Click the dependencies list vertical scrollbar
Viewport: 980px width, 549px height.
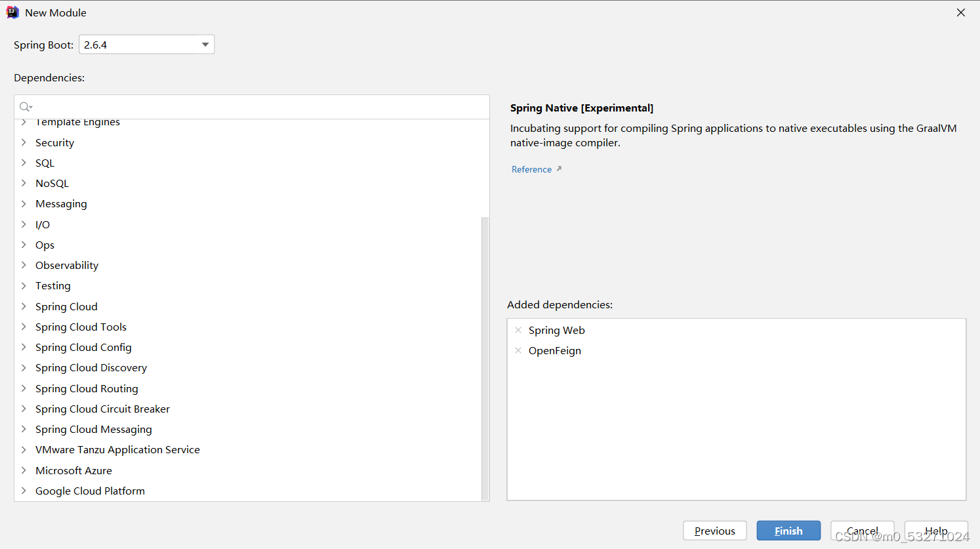click(485, 358)
